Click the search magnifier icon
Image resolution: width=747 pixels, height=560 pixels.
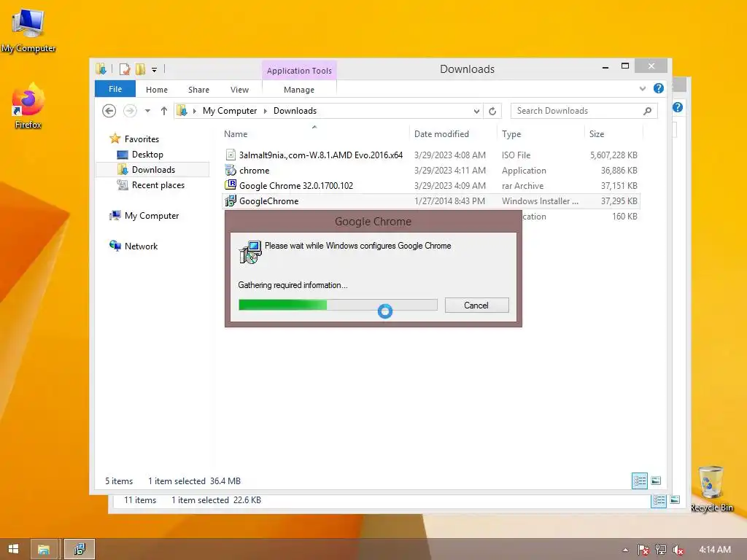pyautogui.click(x=647, y=111)
